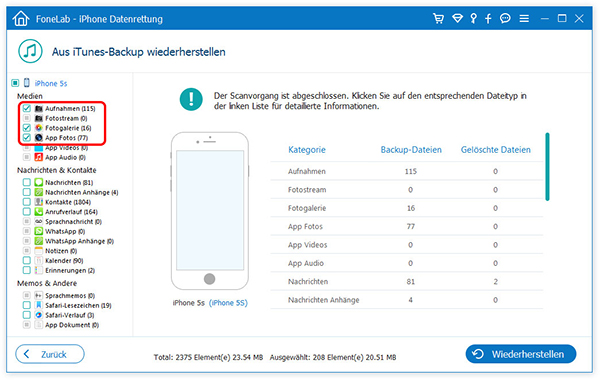Select the App Audio (0) list entry
Screen dimensions: 600x380
[65, 158]
